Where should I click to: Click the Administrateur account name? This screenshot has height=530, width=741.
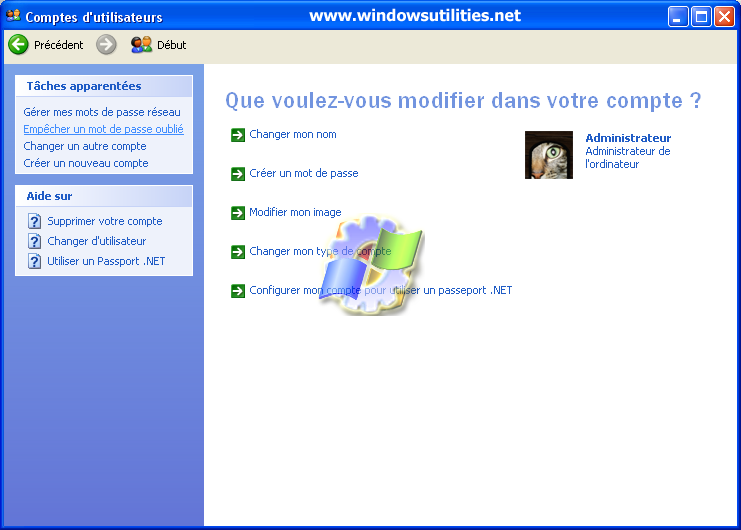(x=628, y=138)
